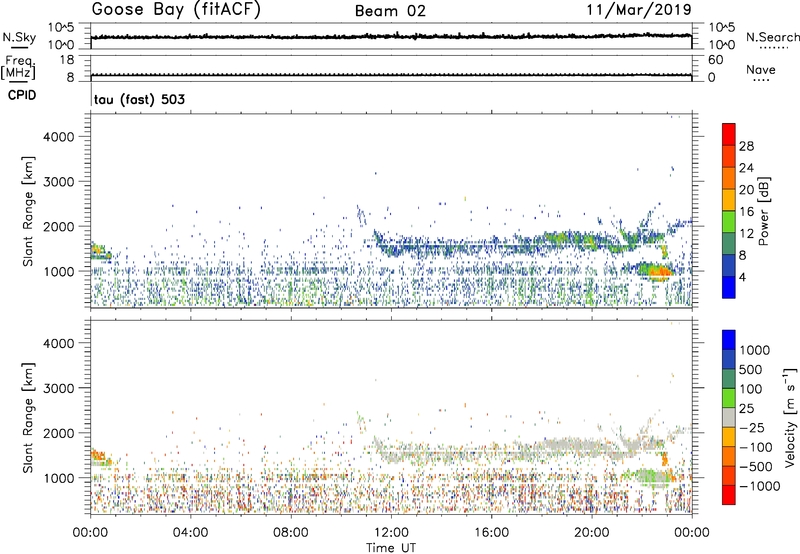Click the 'Nave' legend label
This screenshot has height=554, width=800.
point(761,70)
